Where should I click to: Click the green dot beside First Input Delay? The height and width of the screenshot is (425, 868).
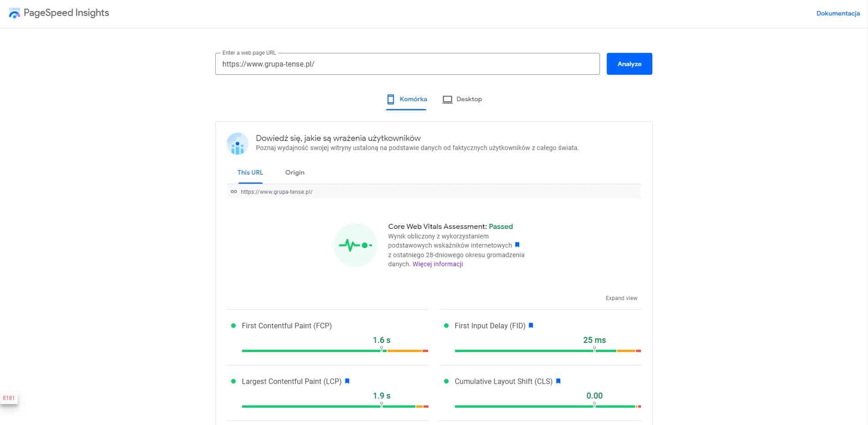[446, 326]
